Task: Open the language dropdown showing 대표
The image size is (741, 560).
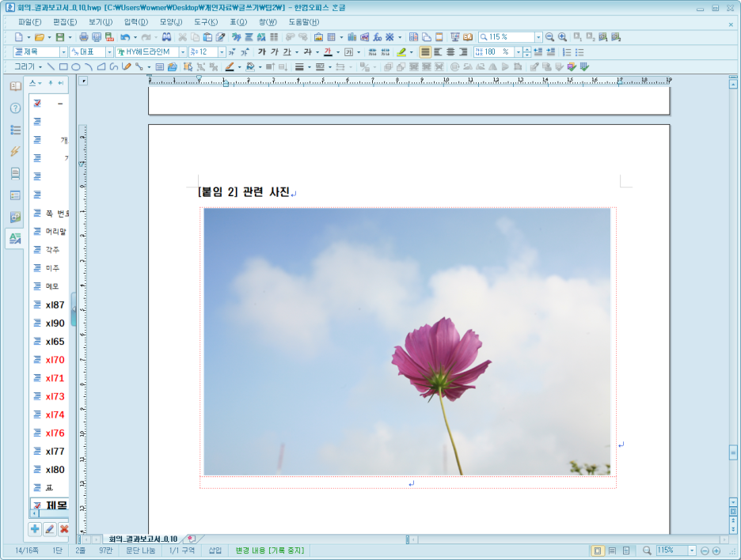Action: pos(109,52)
